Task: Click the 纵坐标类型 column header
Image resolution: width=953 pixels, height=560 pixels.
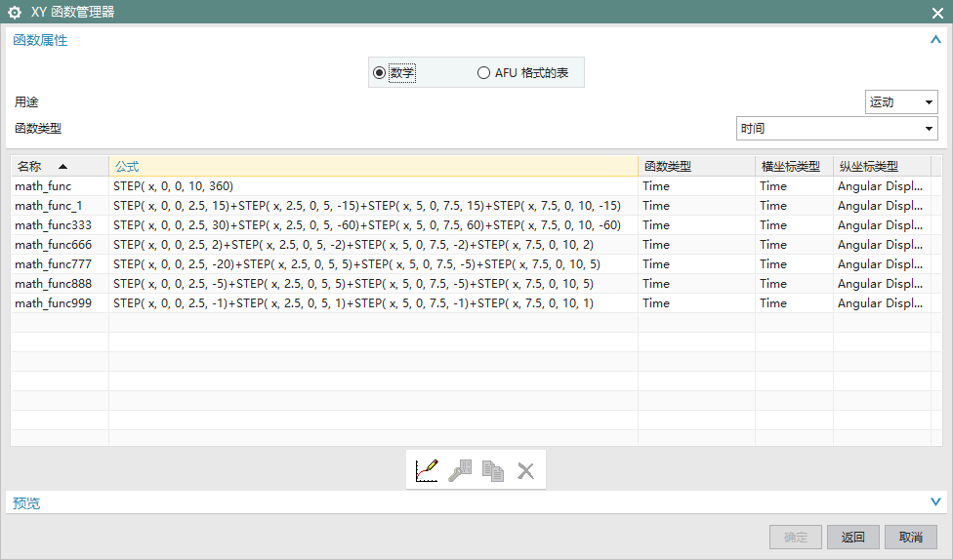Action: (x=882, y=167)
